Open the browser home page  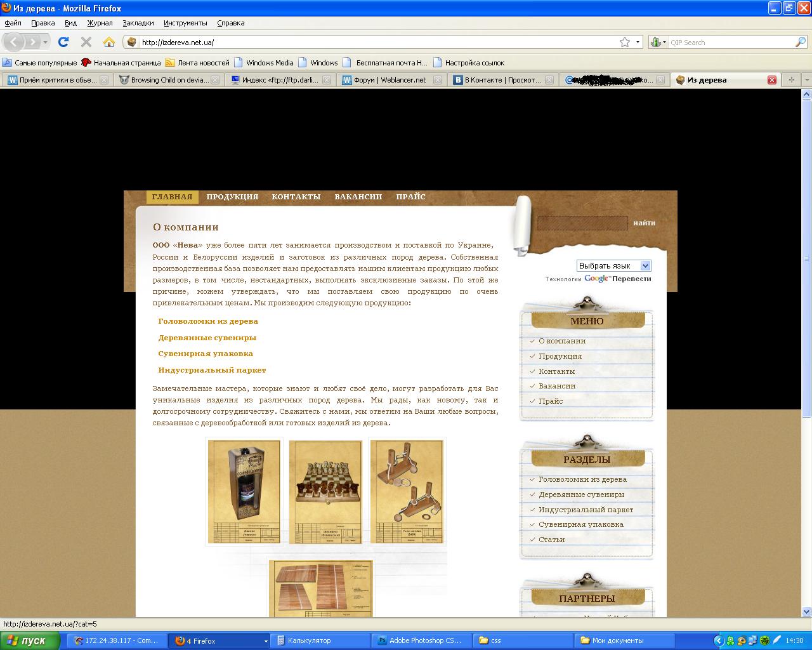pyautogui.click(x=109, y=42)
